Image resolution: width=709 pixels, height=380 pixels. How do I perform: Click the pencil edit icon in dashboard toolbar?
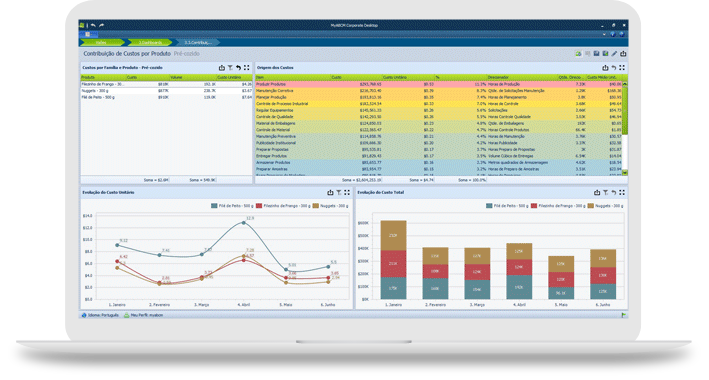coord(614,54)
